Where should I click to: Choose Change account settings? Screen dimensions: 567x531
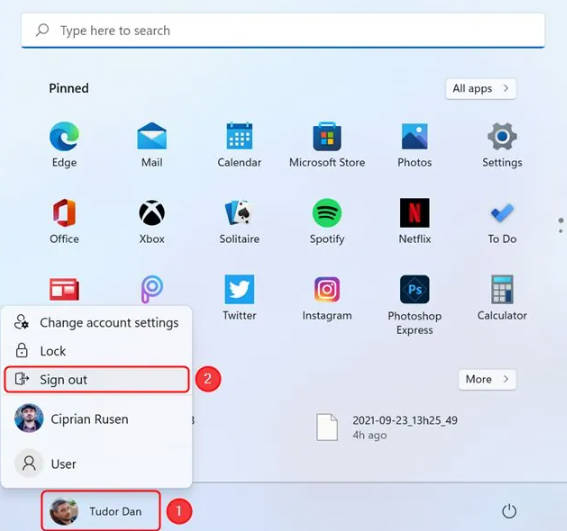point(97,322)
